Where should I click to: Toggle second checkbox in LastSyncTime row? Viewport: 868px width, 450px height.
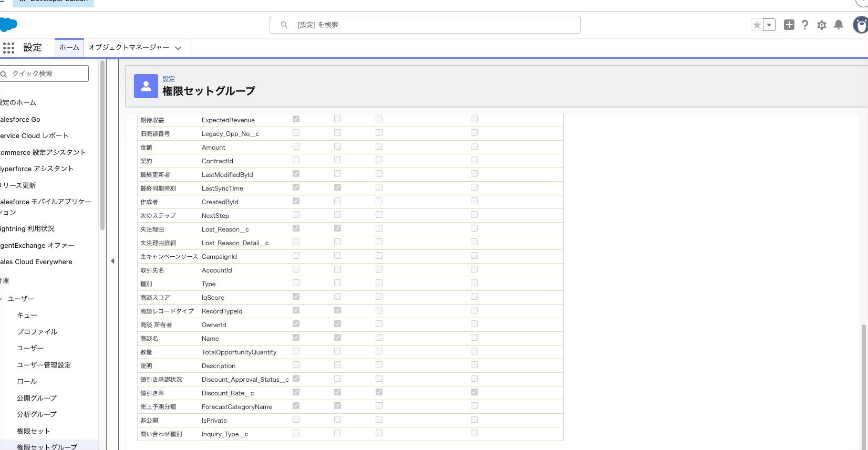coord(337,187)
